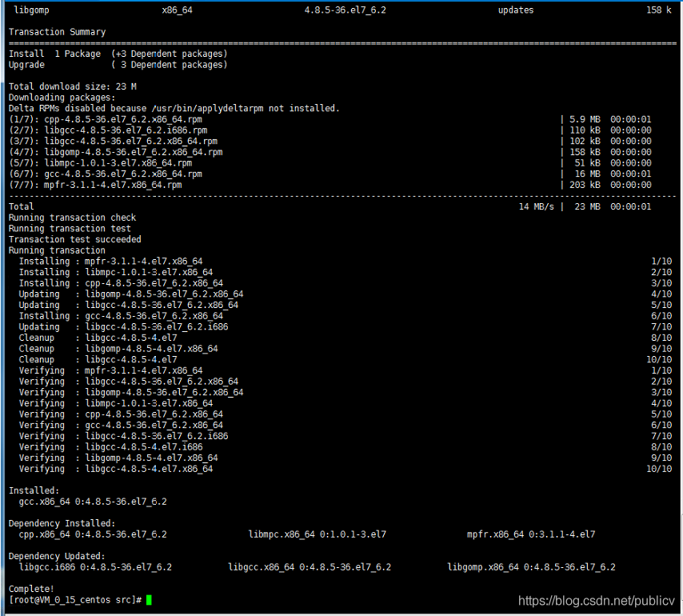Click 'Transaction test succeeded' line
683x616 pixels.
click(x=75, y=239)
